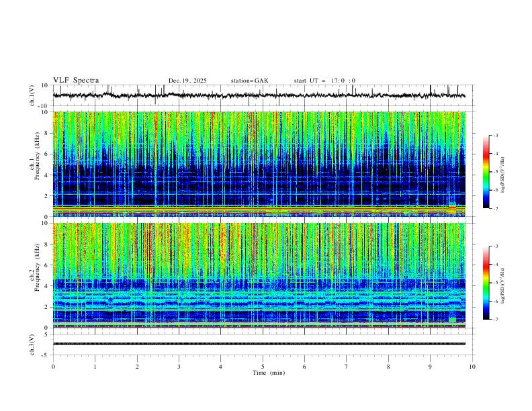Click the ch.3 voltage trace panel

(x=264, y=345)
